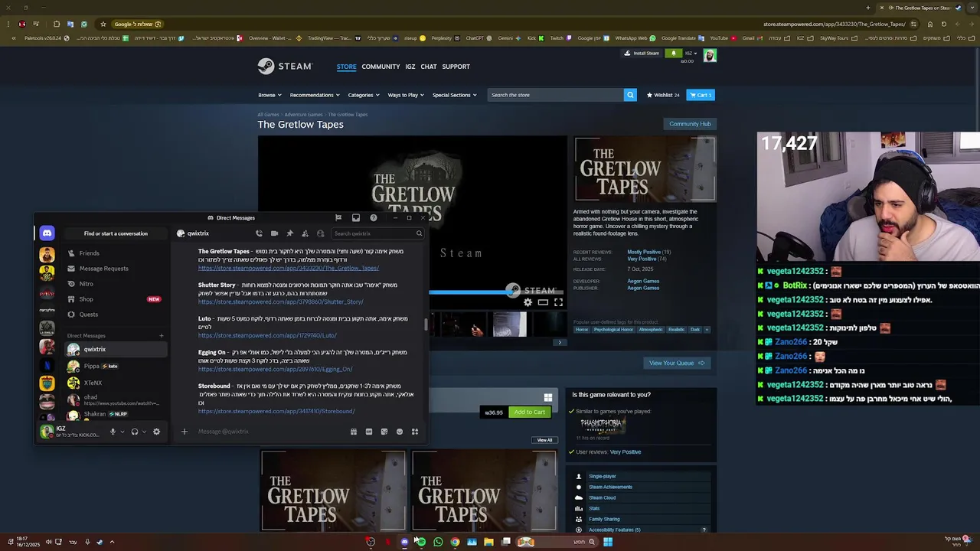980x551 pixels.
Task: Open Windows Start button on taskbar
Action: [607, 542]
